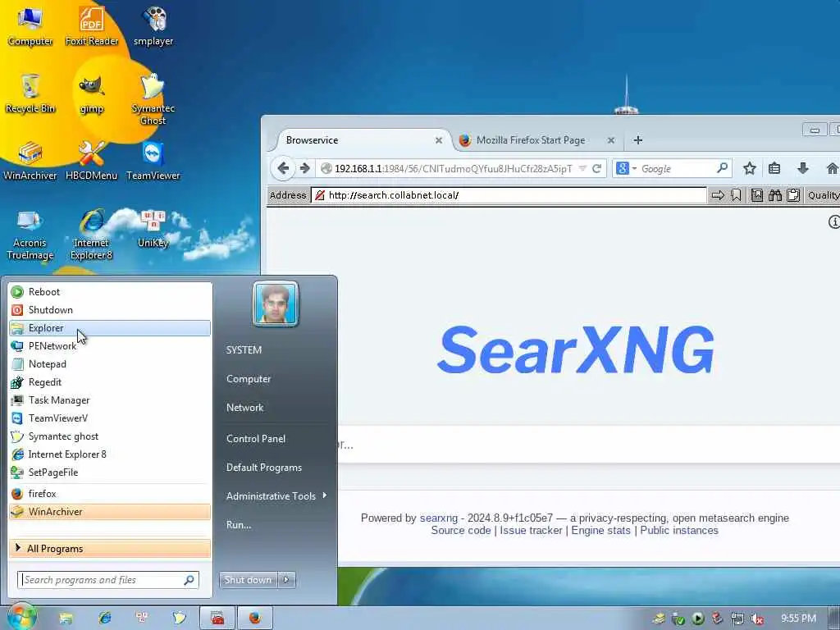840x630 pixels.
Task: Select the gimp desktop icon
Action: pos(92,94)
